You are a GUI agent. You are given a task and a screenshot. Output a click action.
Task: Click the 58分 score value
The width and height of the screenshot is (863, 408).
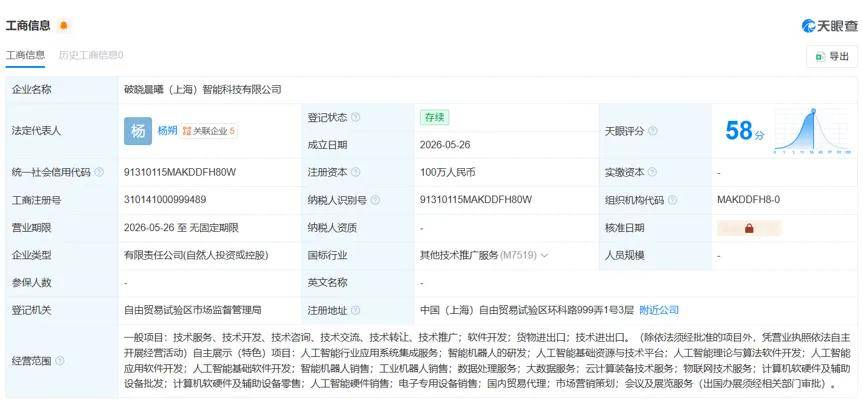(744, 131)
